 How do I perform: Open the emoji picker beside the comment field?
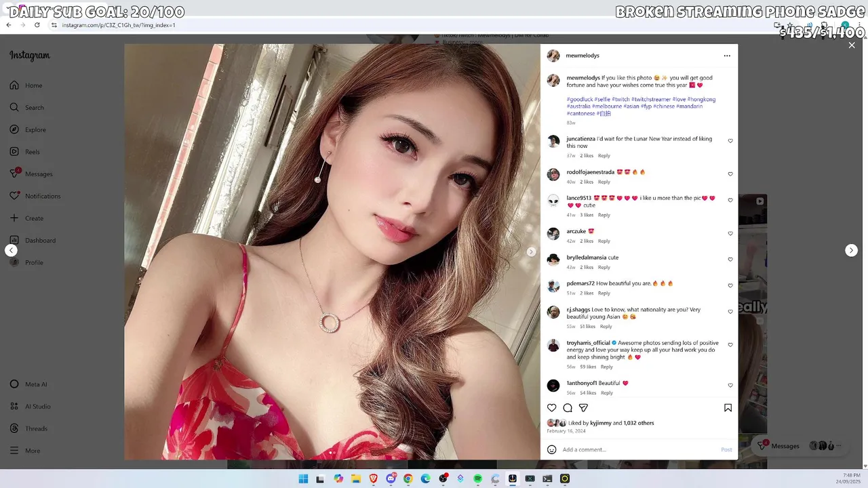pyautogui.click(x=552, y=449)
